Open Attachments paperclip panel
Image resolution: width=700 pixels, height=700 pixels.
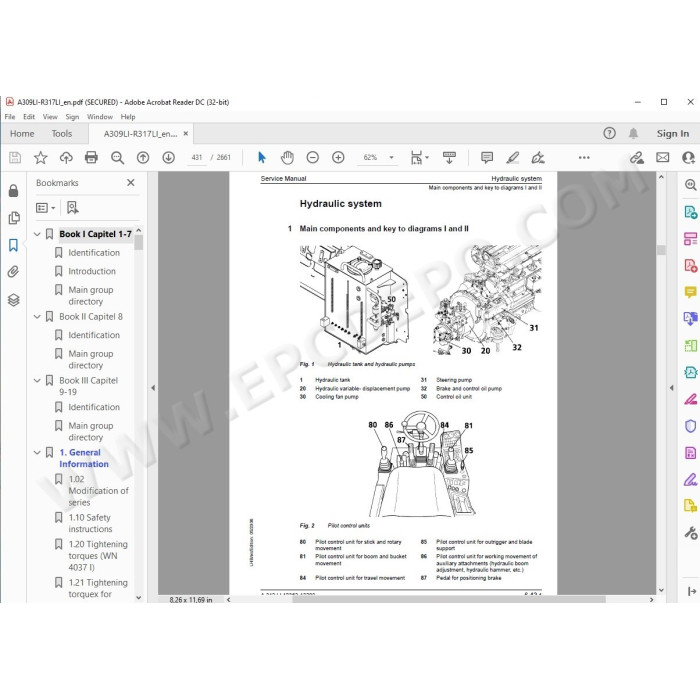coord(13,272)
